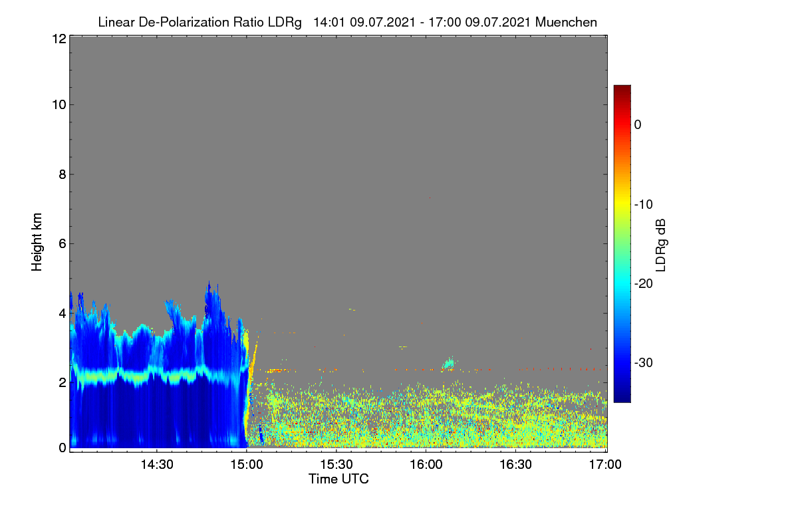The image size is (798, 532).
Task: Click the colorbar value label -30
Action: 645,363
